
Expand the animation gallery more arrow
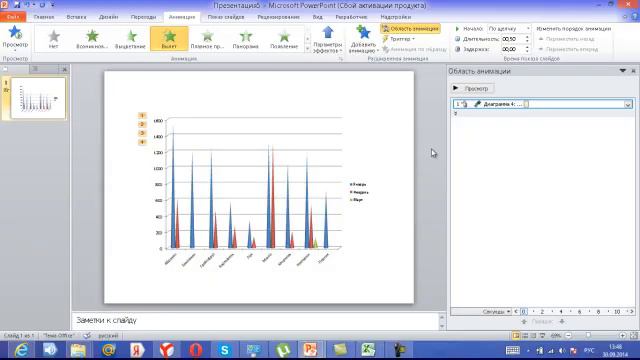[307, 48]
